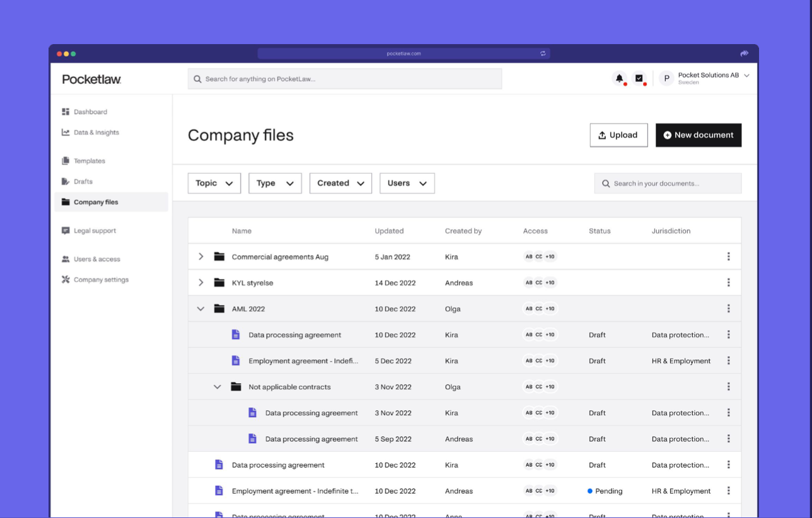Screen dimensions: 812x518
Task: Click the Upload button
Action: click(x=618, y=135)
